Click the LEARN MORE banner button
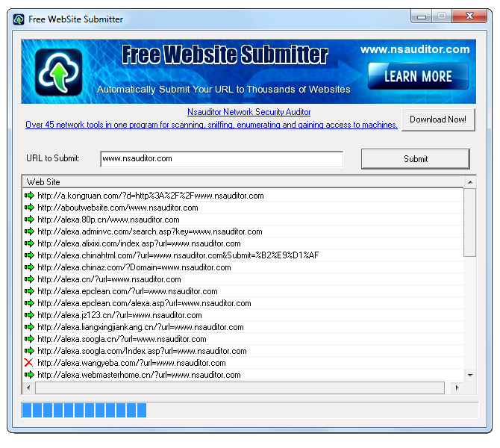 (418, 76)
